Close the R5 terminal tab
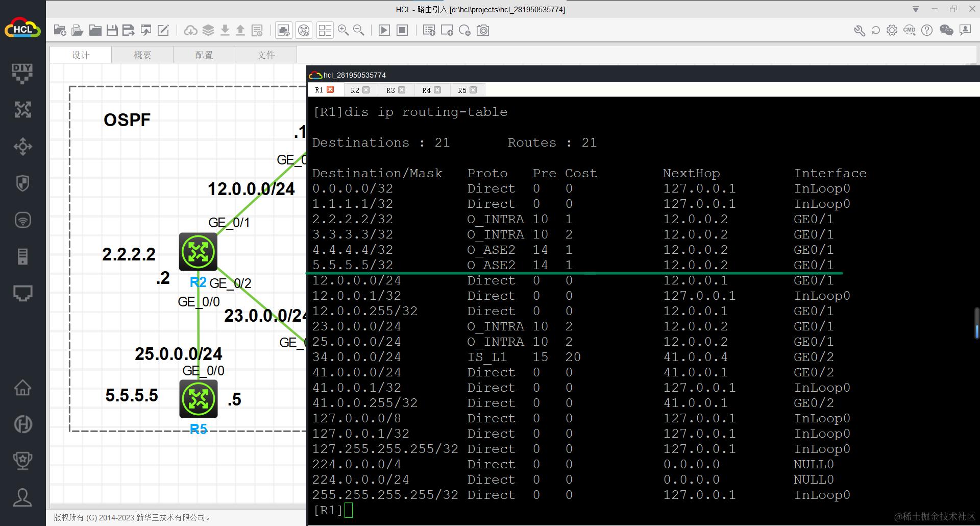Viewport: 980px width, 526px height. tap(473, 90)
